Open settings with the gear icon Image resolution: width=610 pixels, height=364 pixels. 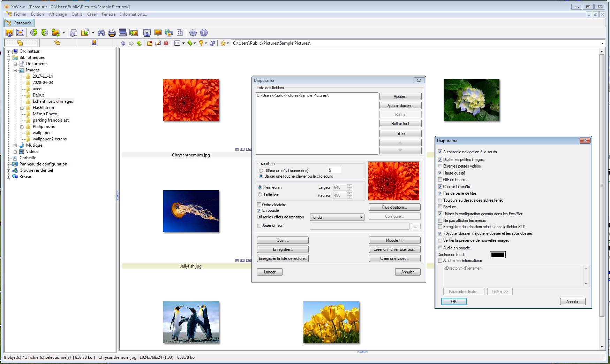(193, 33)
